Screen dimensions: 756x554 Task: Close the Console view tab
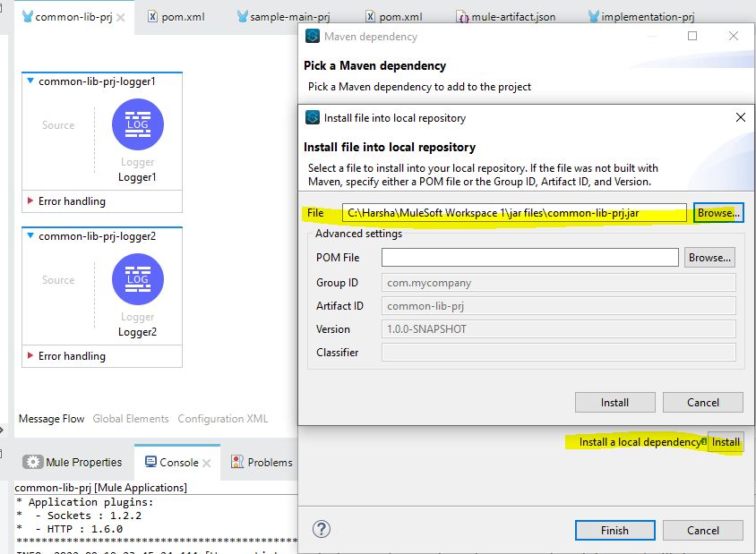pyautogui.click(x=207, y=463)
